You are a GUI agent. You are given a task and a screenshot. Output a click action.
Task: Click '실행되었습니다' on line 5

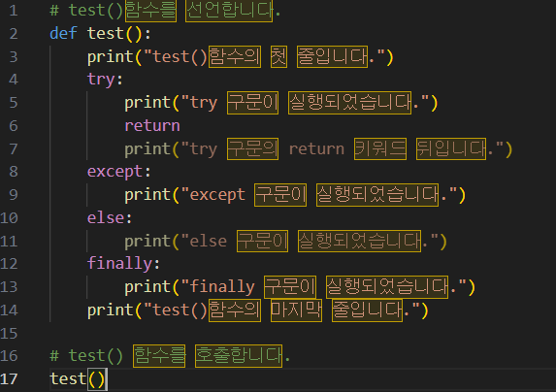[x=349, y=103]
